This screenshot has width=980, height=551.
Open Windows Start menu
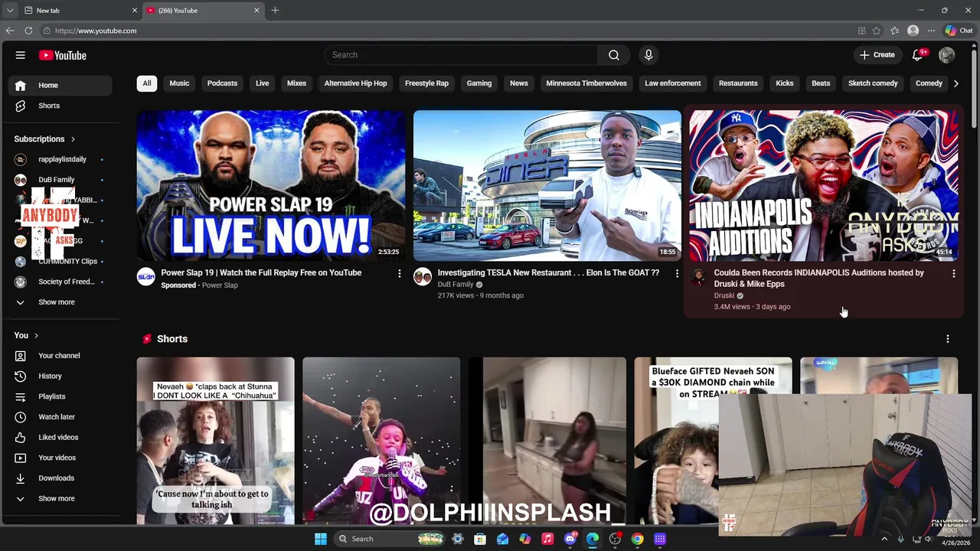pyautogui.click(x=321, y=539)
